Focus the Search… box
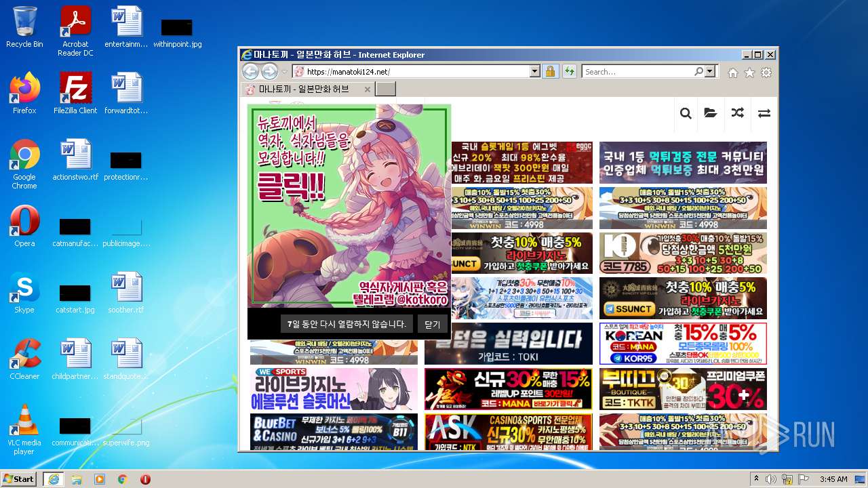This screenshot has height=488, width=868. pyautogui.click(x=637, y=71)
